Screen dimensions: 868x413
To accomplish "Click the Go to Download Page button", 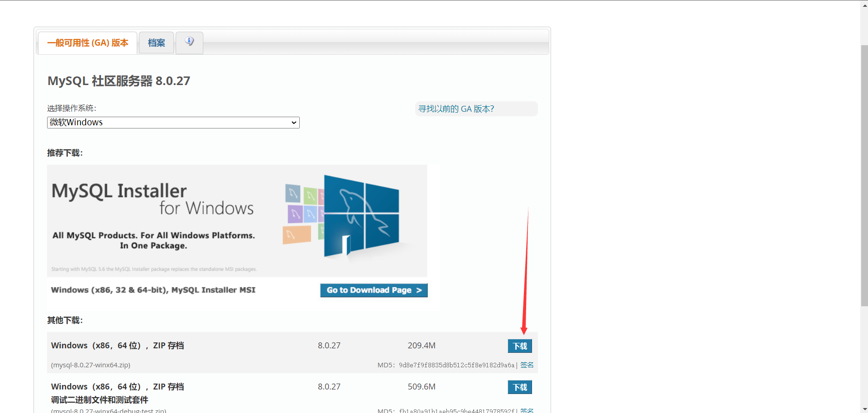I will click(374, 290).
